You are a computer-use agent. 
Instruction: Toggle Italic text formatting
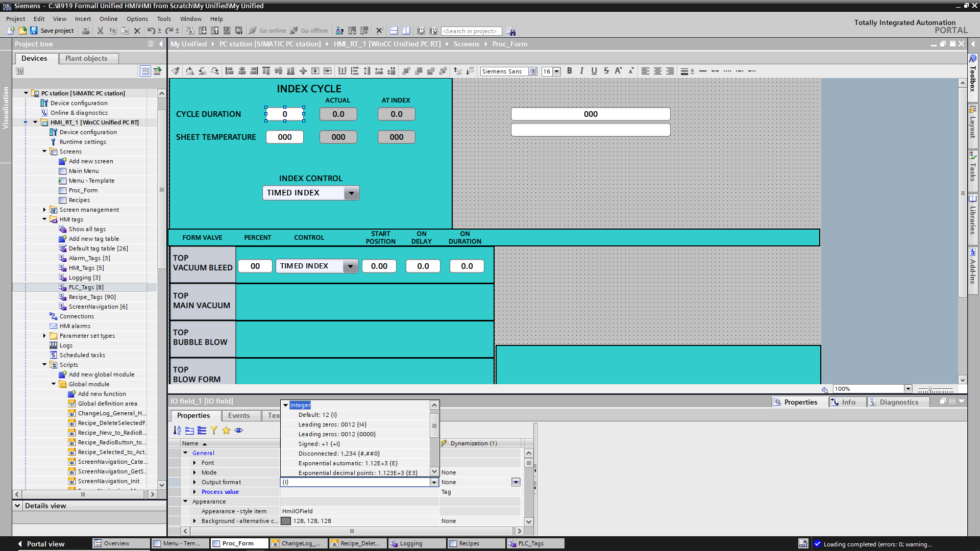pyautogui.click(x=581, y=71)
